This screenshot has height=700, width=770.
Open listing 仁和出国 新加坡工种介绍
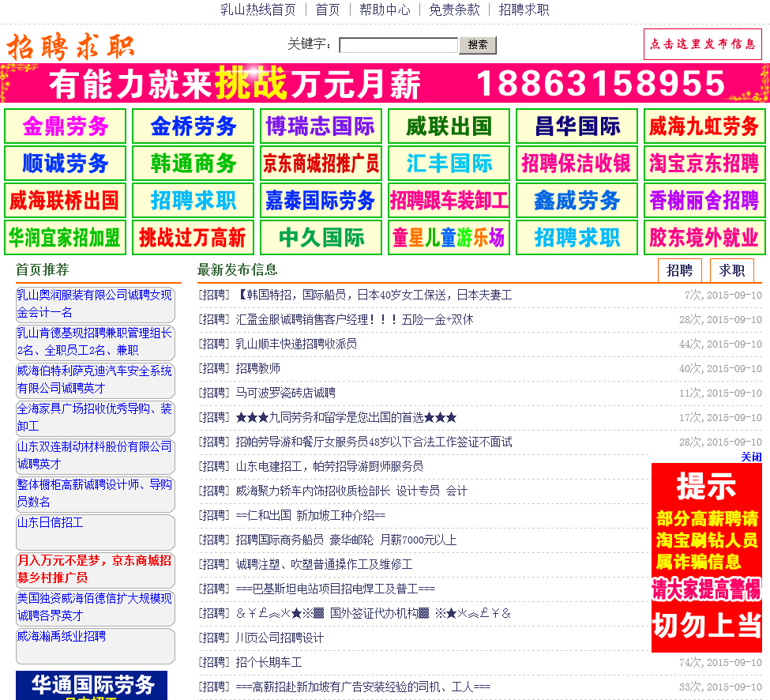point(310,515)
